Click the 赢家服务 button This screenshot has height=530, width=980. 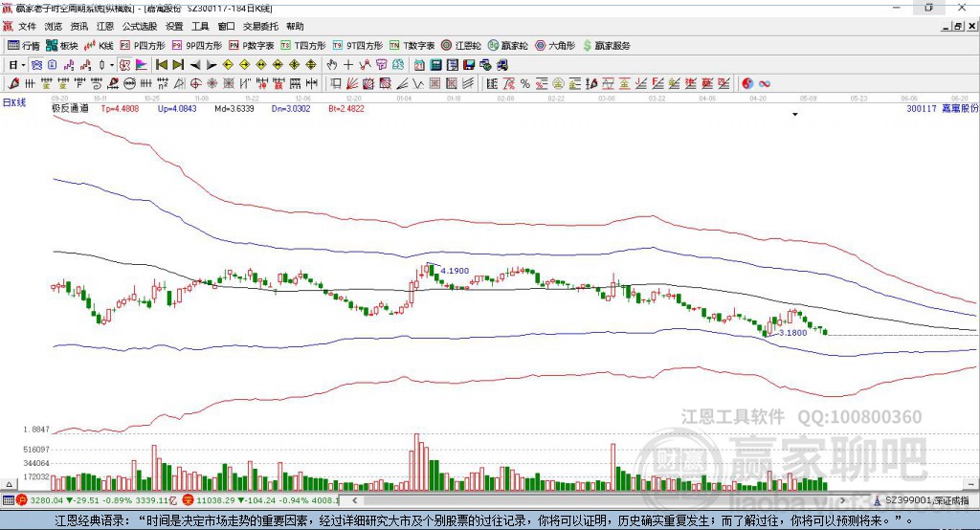[606, 46]
